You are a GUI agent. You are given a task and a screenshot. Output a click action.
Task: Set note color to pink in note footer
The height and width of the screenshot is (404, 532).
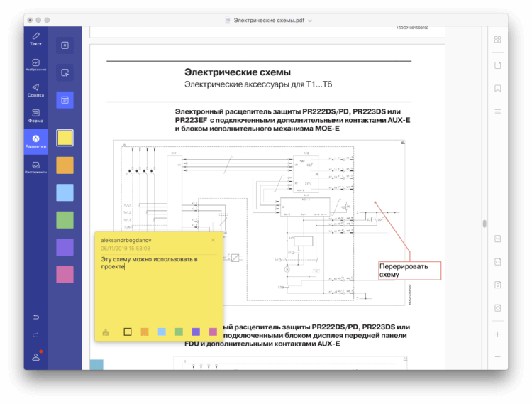tap(213, 332)
